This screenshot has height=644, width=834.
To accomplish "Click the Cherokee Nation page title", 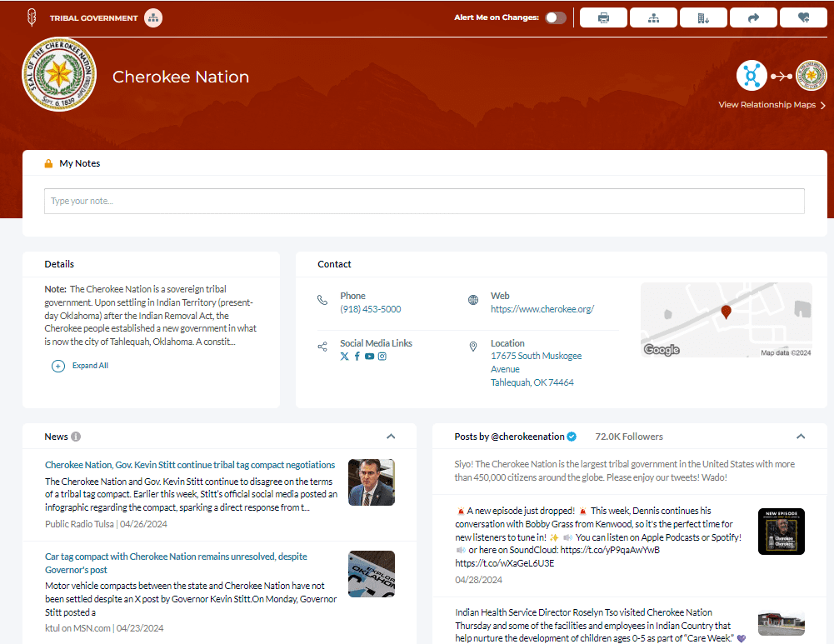I will click(x=181, y=77).
